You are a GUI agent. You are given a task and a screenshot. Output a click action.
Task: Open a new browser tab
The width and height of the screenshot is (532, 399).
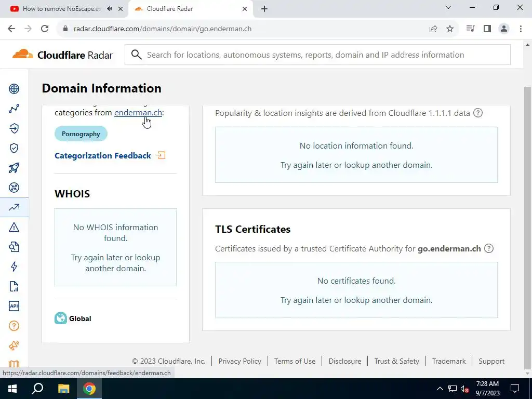[264, 9]
